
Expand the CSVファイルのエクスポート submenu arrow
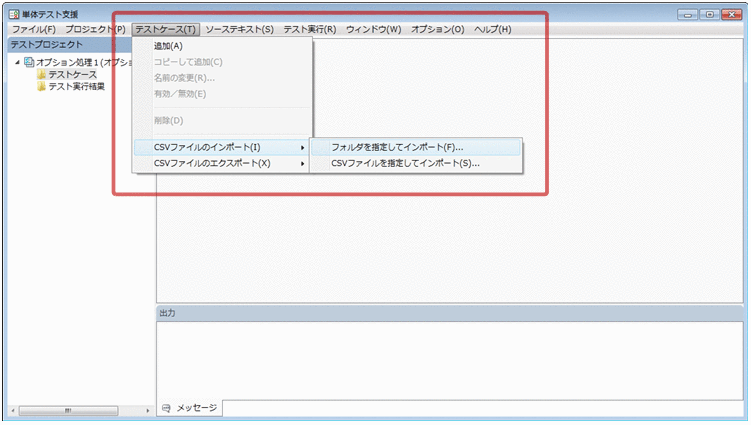pos(302,164)
